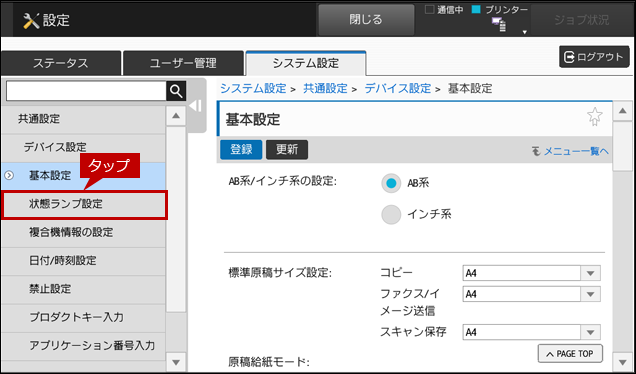Viewport: 636px width, 374px height.
Task: Click side menu scrollbar up arrow
Action: click(176, 116)
